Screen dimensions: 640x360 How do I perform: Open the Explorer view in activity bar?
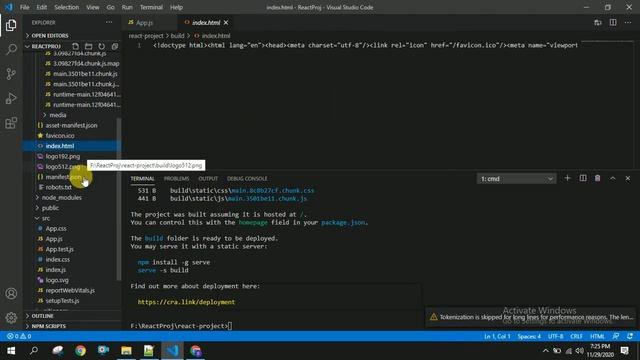pos(11,25)
